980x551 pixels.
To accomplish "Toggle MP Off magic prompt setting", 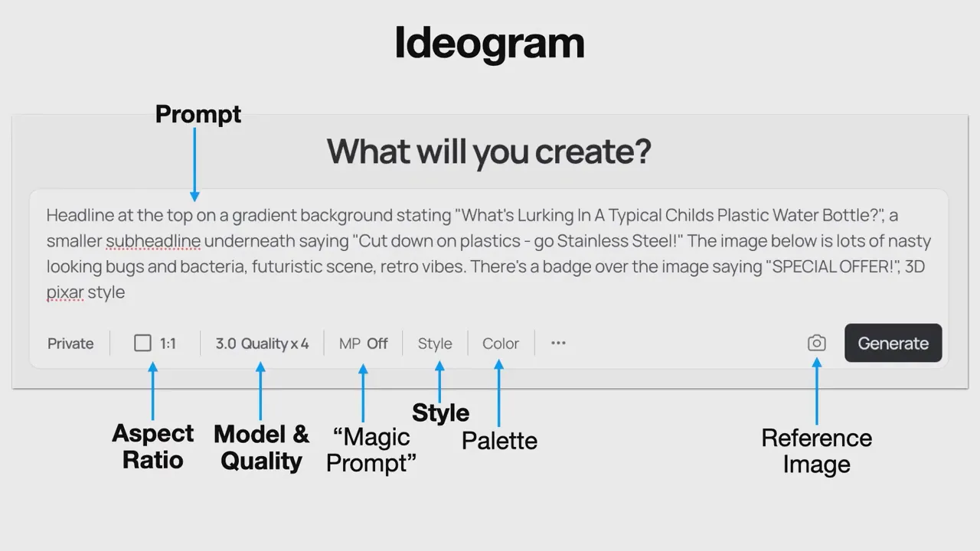I will [363, 344].
